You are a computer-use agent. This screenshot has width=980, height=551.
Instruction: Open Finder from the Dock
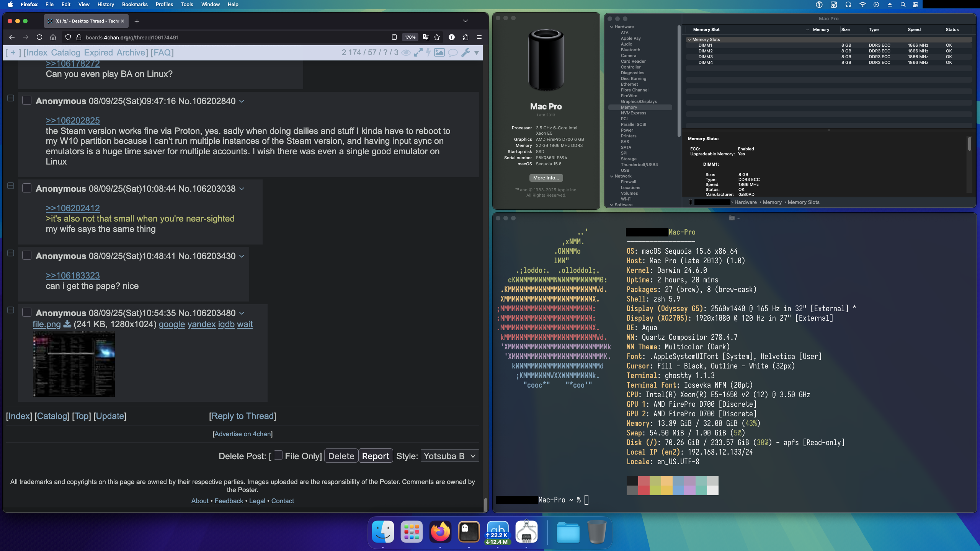pos(383,532)
